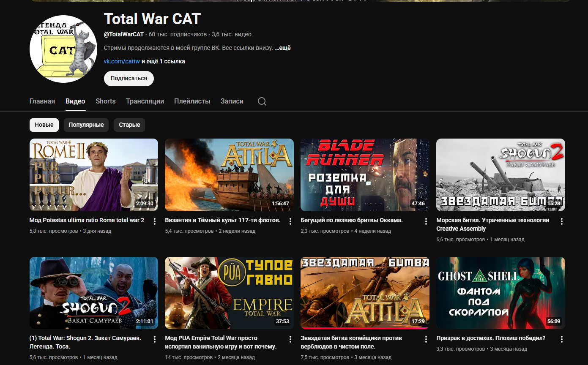Image resolution: width=588 pixels, height=365 pixels.
Task: Click the Total War CAT channel name heading
Action: coord(152,19)
